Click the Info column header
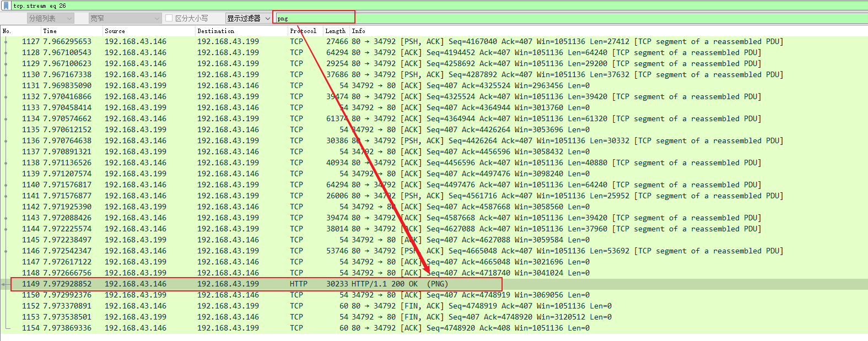Image resolution: width=868 pixels, height=341 pixels. (x=359, y=31)
